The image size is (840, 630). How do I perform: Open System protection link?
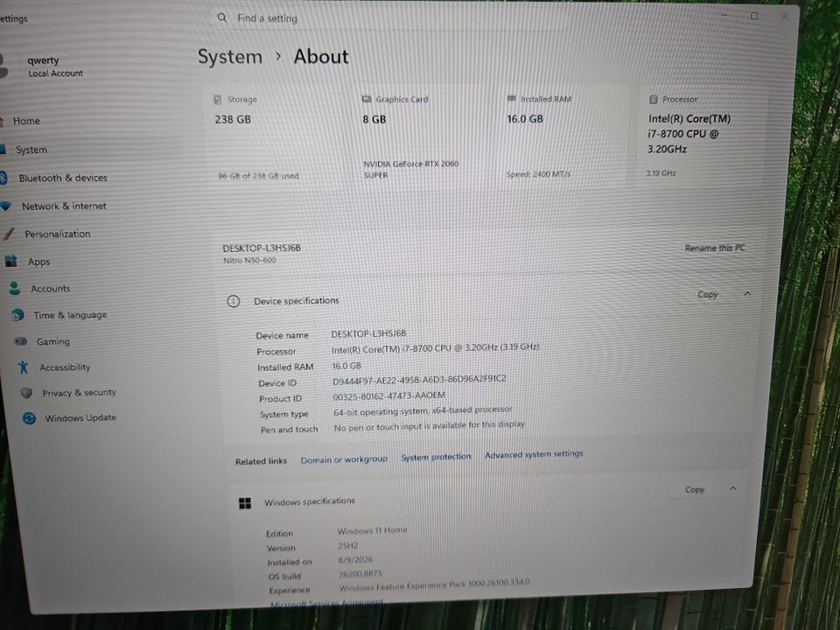pyautogui.click(x=436, y=457)
